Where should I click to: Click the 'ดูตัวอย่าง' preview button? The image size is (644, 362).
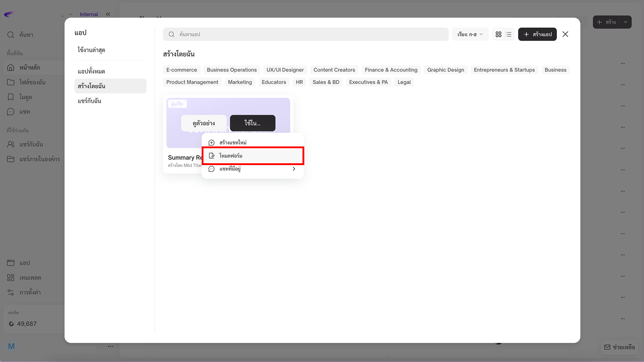pyautogui.click(x=203, y=123)
